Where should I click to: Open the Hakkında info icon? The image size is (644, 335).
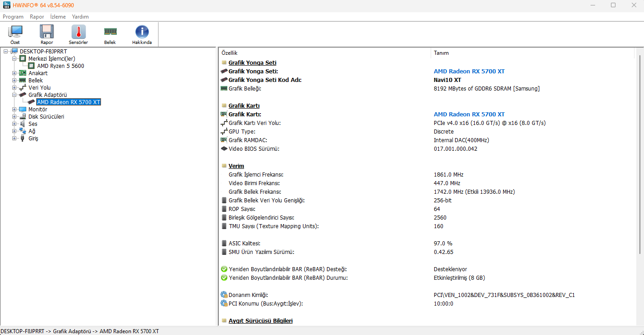[x=142, y=35]
